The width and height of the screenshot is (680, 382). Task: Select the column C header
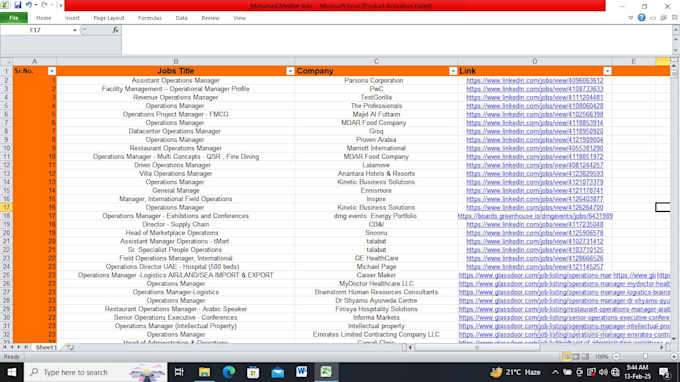pos(376,62)
